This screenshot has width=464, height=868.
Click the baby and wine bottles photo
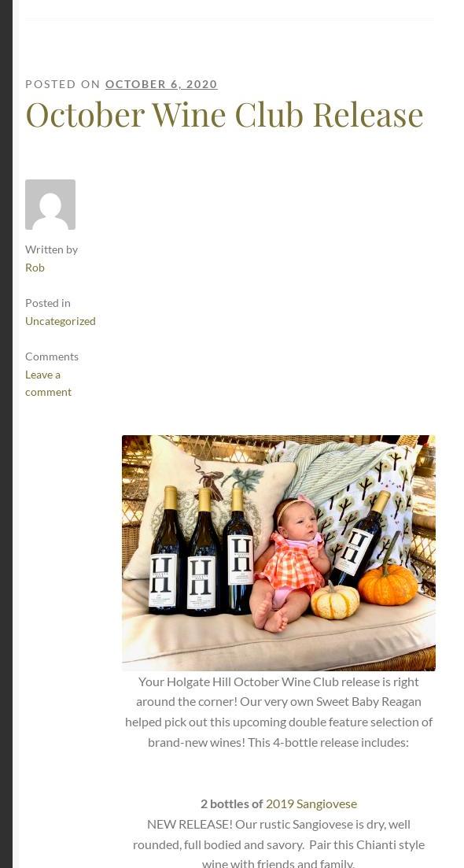(278, 553)
